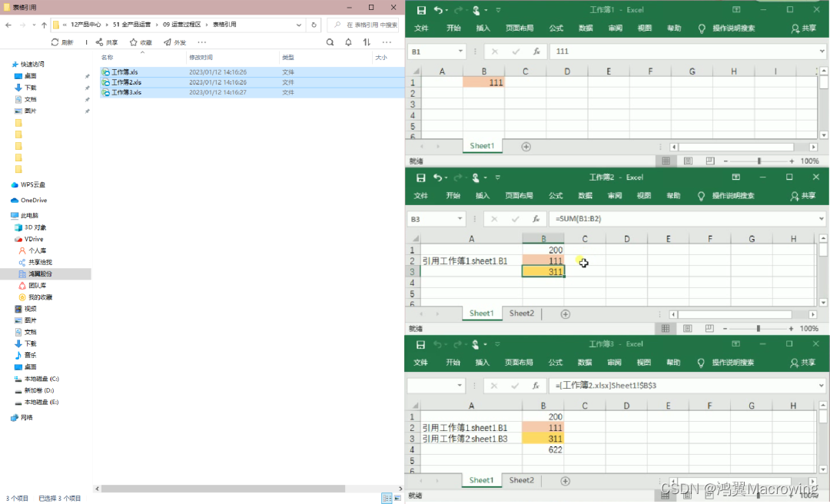Image resolution: width=830 pixels, height=504 pixels.
Task: Switch Explorer to details view
Action: pyautogui.click(x=387, y=498)
